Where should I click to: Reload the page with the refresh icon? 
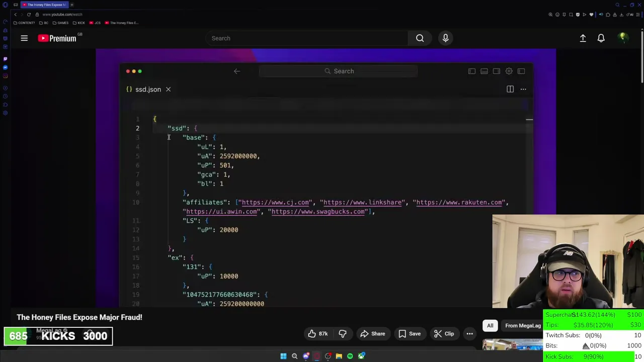(29, 15)
